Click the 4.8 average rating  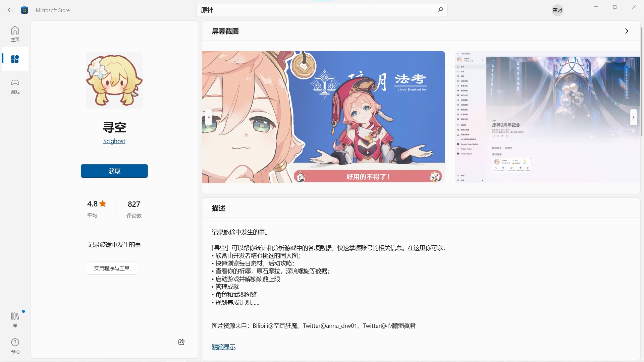click(x=97, y=208)
